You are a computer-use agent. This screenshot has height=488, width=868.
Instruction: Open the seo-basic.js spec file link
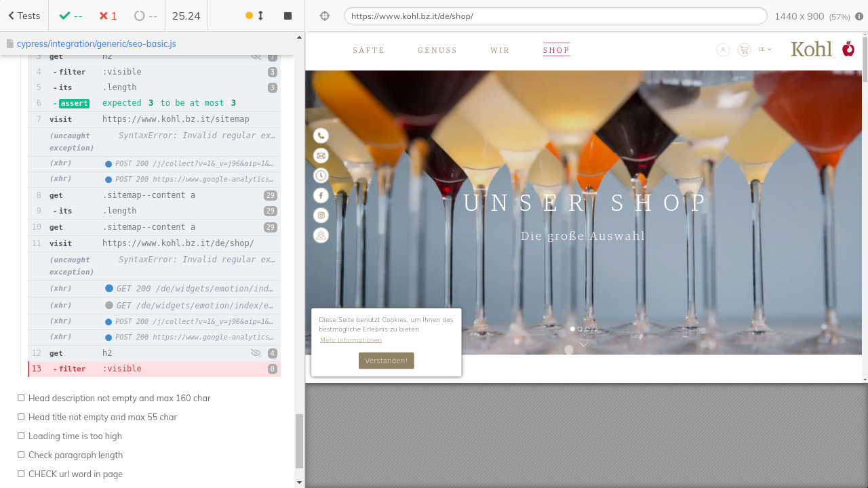pos(96,43)
